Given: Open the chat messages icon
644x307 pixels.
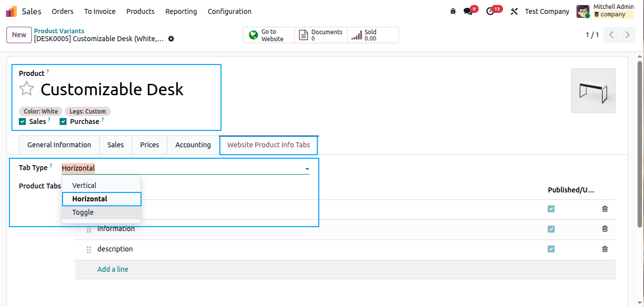Looking at the screenshot, I should click(468, 11).
